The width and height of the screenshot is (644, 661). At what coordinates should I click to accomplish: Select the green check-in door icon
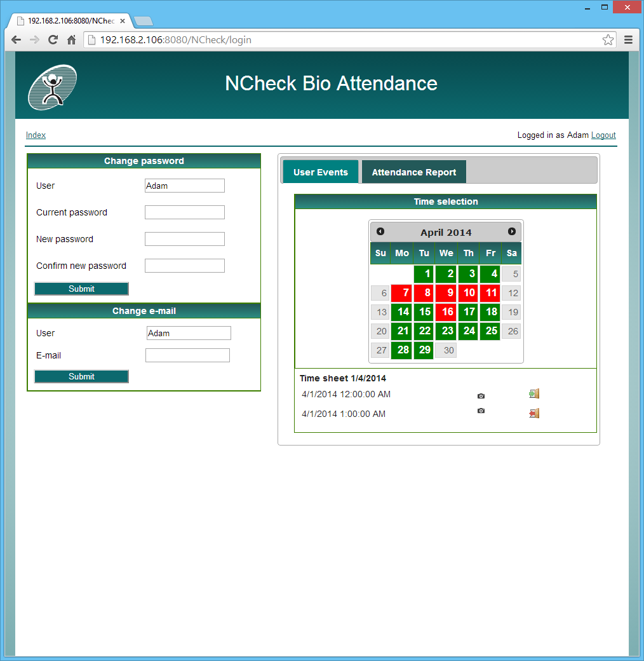point(533,393)
